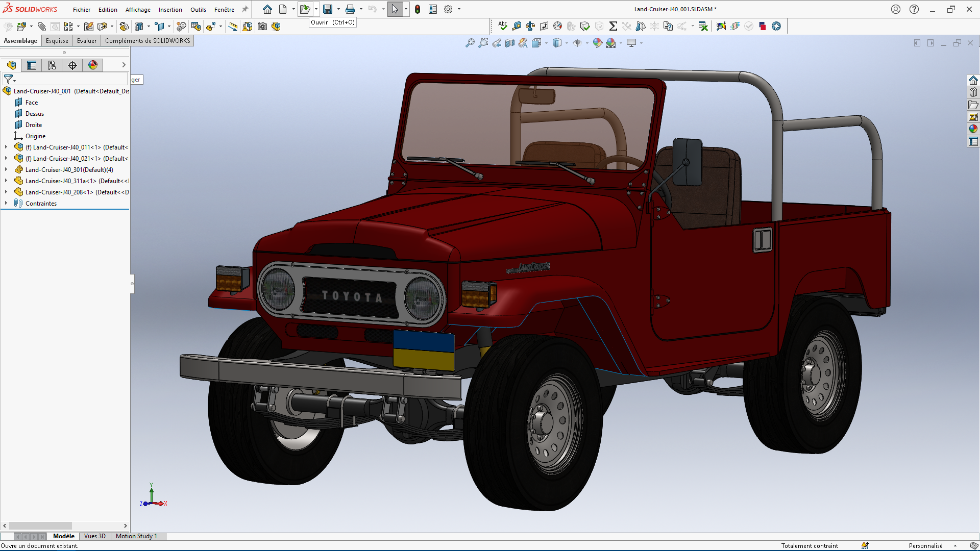The image size is (980, 551).
Task: Select the Dessus plane in tree
Action: point(35,114)
